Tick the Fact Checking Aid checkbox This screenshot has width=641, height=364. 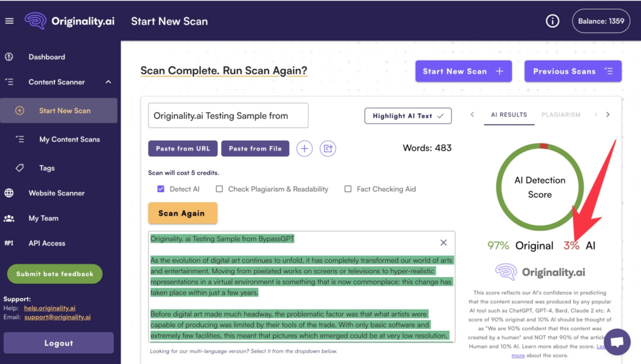348,189
